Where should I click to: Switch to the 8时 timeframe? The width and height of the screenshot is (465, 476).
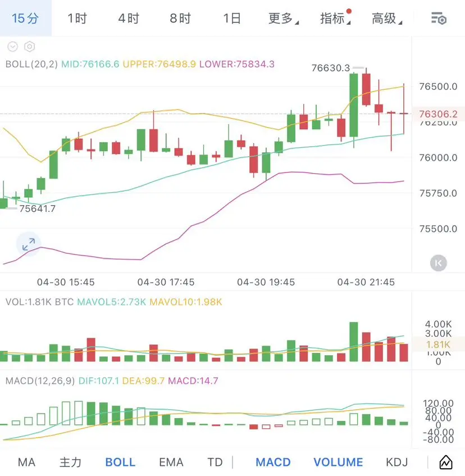click(x=180, y=18)
